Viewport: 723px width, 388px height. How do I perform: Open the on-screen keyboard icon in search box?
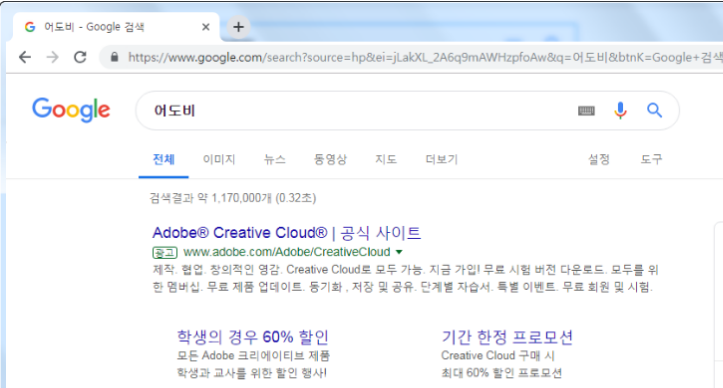(586, 111)
